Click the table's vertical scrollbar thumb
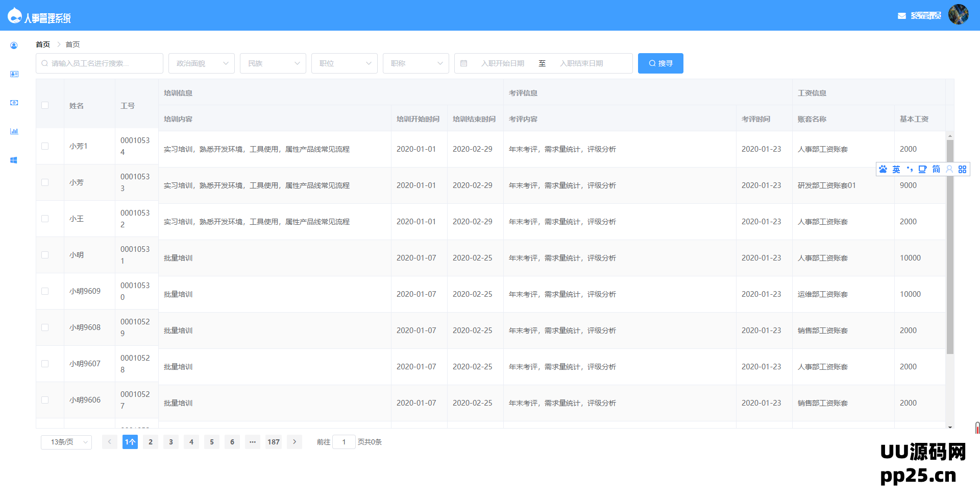 coord(950,245)
